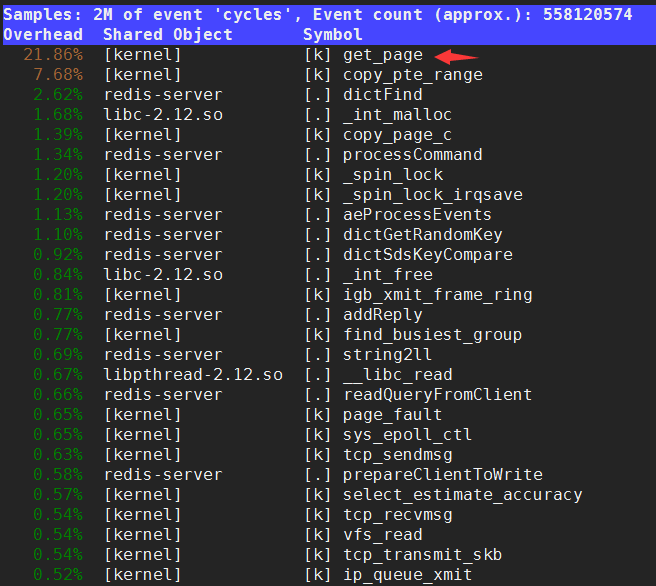This screenshot has height=586, width=656.
Task: Select the dictFind symbol entry
Action: (x=382, y=95)
